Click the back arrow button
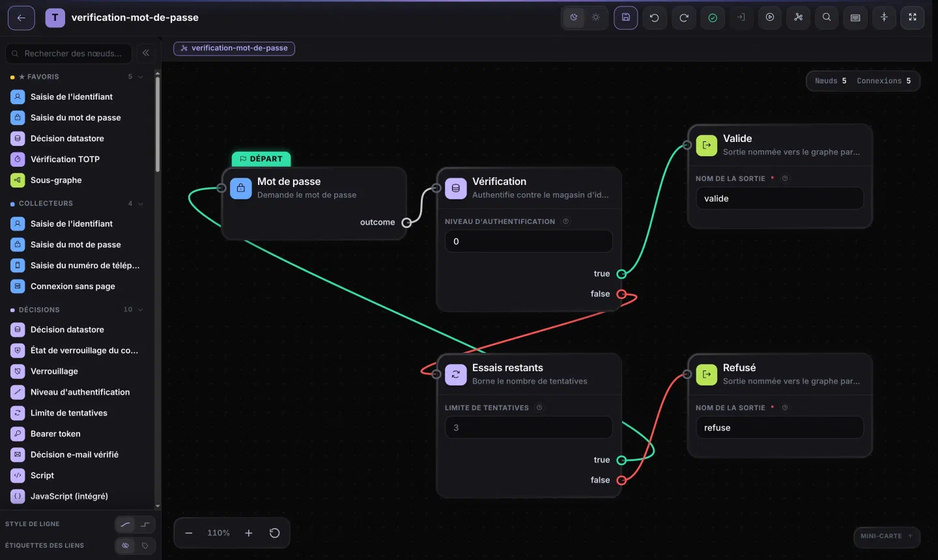The image size is (938, 560). tap(21, 18)
